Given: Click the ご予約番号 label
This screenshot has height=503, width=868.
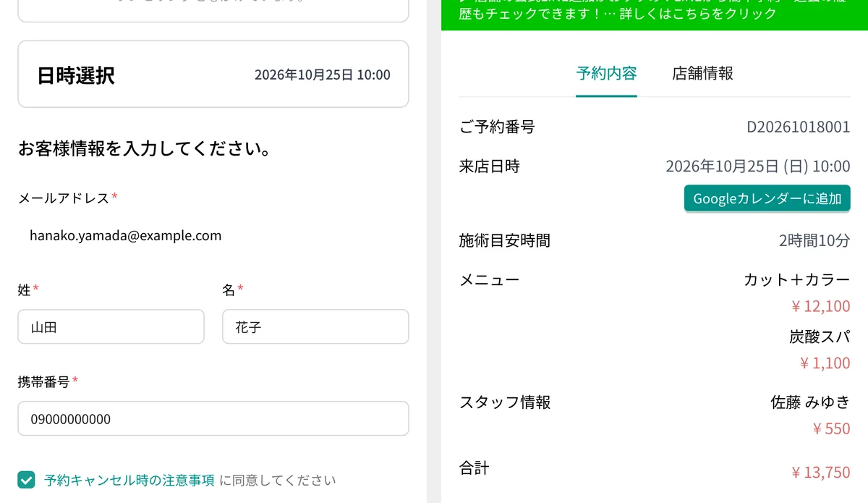Looking at the screenshot, I should click(x=497, y=127).
